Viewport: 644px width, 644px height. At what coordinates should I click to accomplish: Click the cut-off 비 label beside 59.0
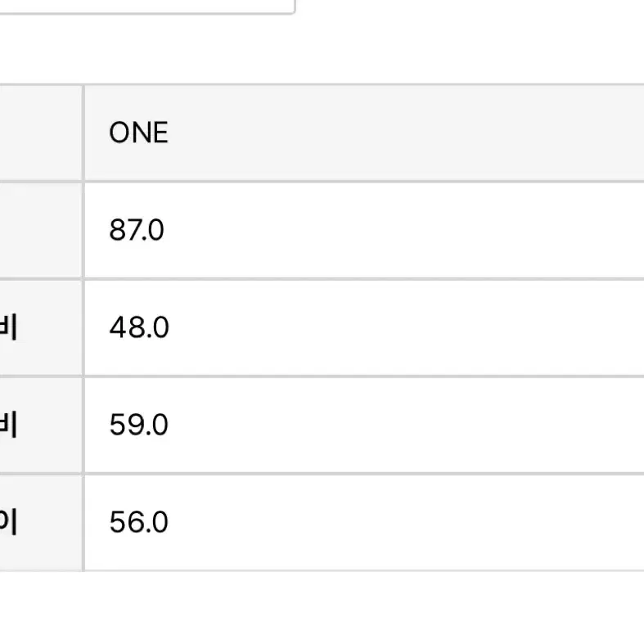8,425
